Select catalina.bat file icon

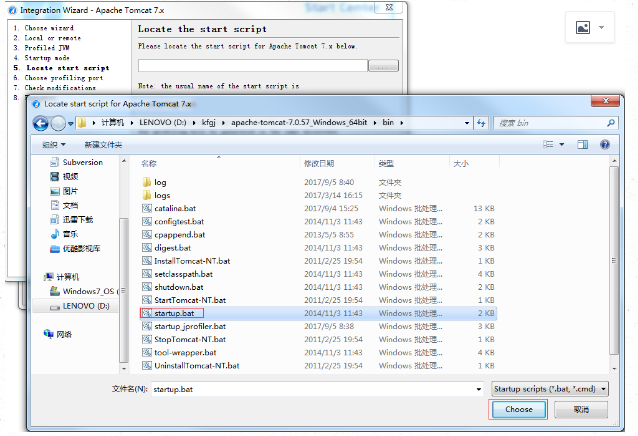coord(146,208)
